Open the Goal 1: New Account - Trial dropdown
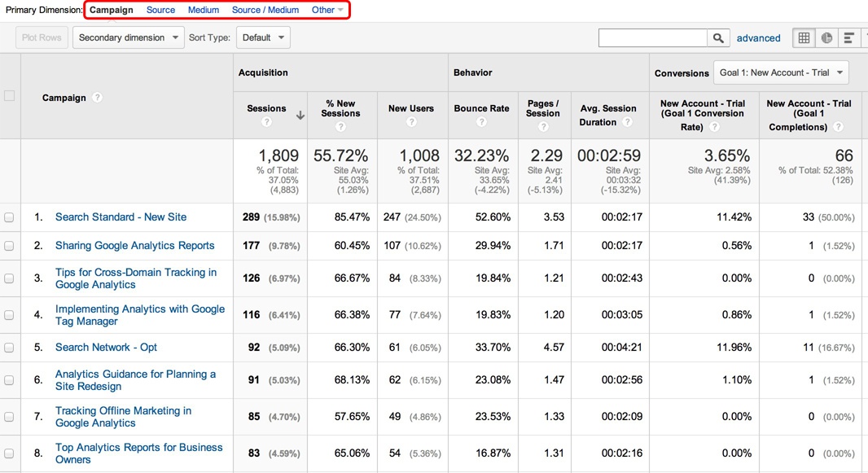Image resolution: width=868 pixels, height=473 pixels. [781, 72]
